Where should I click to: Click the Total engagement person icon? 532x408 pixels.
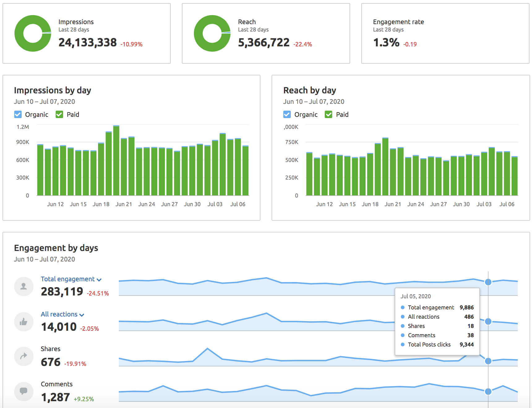24,287
